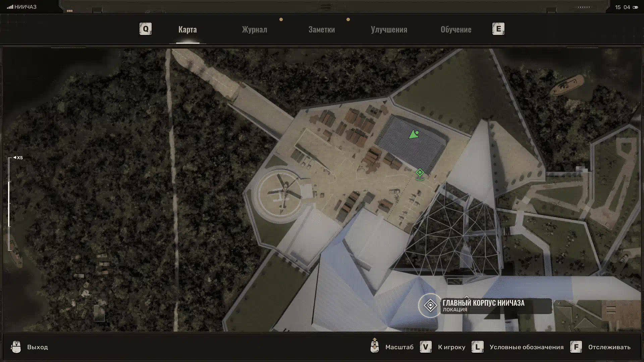Open the Журнал tab
Viewport: 644px width, 362px height.
click(x=254, y=29)
